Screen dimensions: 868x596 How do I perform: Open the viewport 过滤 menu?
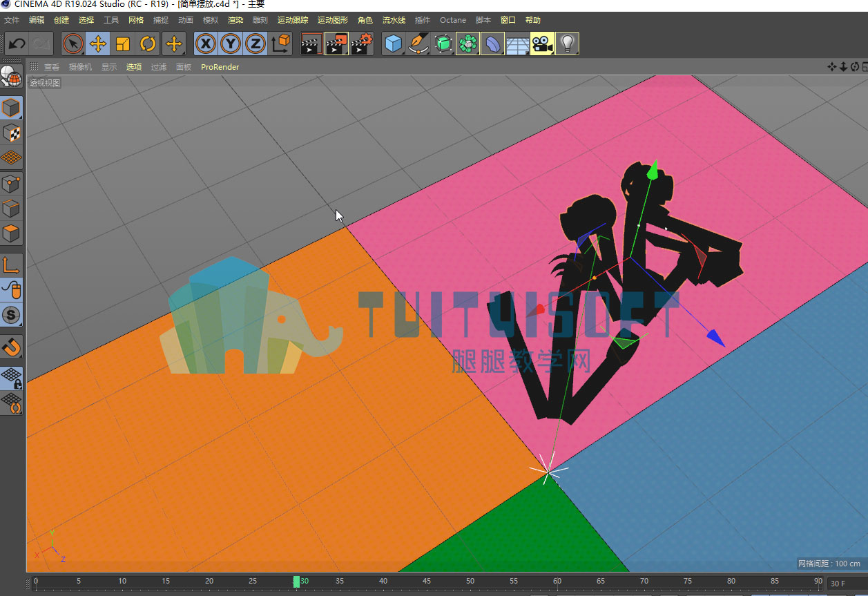pyautogui.click(x=159, y=67)
